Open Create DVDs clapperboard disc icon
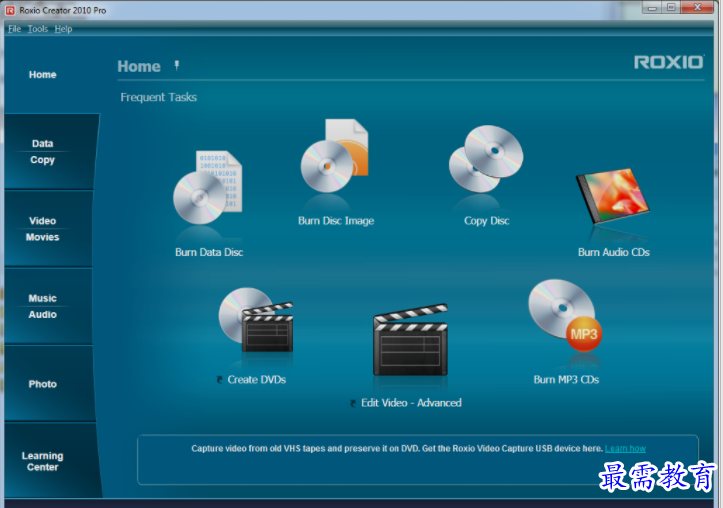Viewport: 723px width, 508px height. [256, 320]
